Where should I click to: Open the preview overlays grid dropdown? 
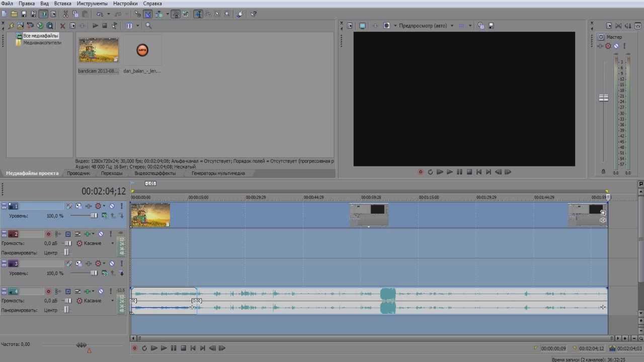coord(470,26)
